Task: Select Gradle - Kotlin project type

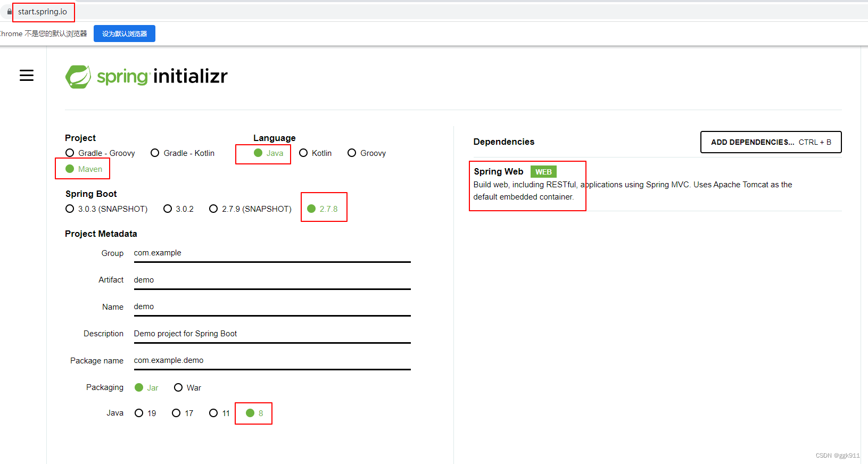Action: (x=183, y=153)
